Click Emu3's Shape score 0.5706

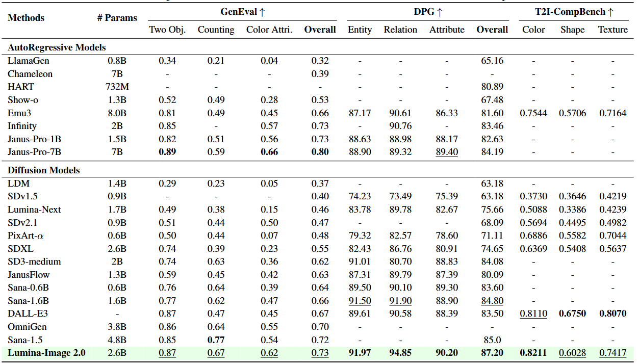click(x=572, y=113)
